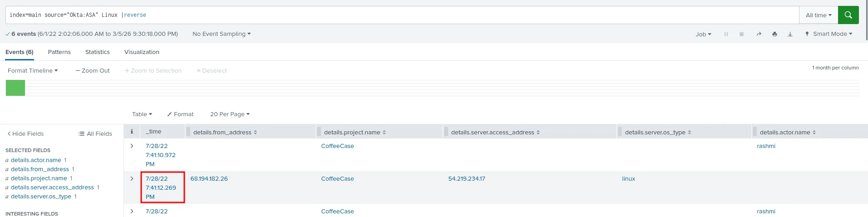868x217 pixels.
Task: Open the Format Timeline dropdown
Action: [x=33, y=70]
